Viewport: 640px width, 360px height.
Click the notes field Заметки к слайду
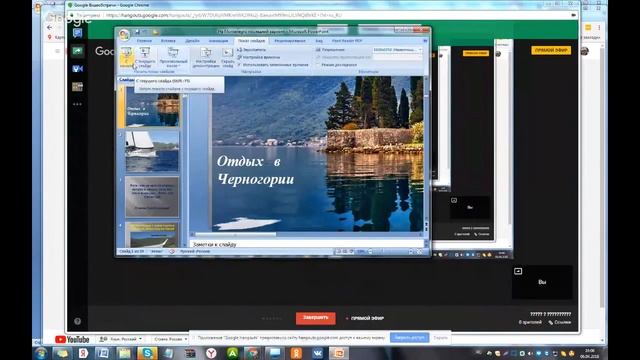(306, 244)
